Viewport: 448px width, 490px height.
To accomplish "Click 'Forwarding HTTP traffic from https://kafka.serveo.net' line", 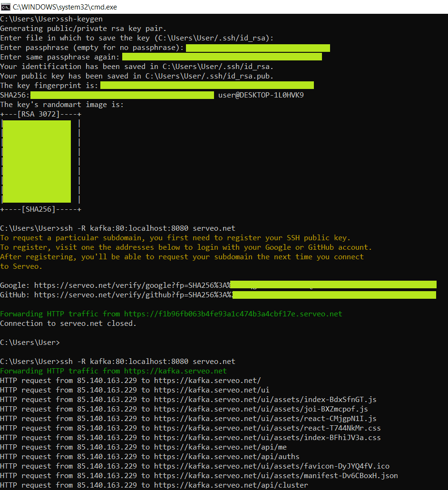I will pyautogui.click(x=113, y=371).
